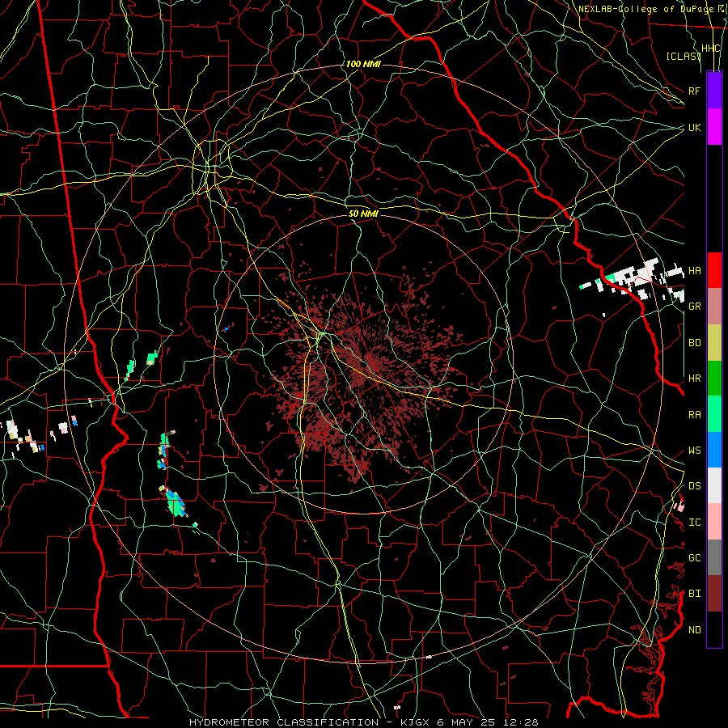Click the 'HYDROMETEOR CLASSIFICATION' title text

pyautogui.click(x=284, y=722)
